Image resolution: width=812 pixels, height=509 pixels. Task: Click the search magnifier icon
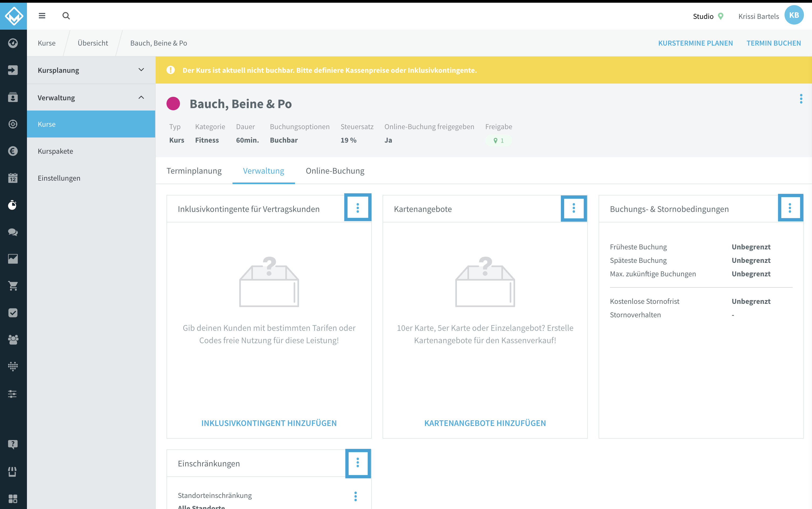[66, 16]
